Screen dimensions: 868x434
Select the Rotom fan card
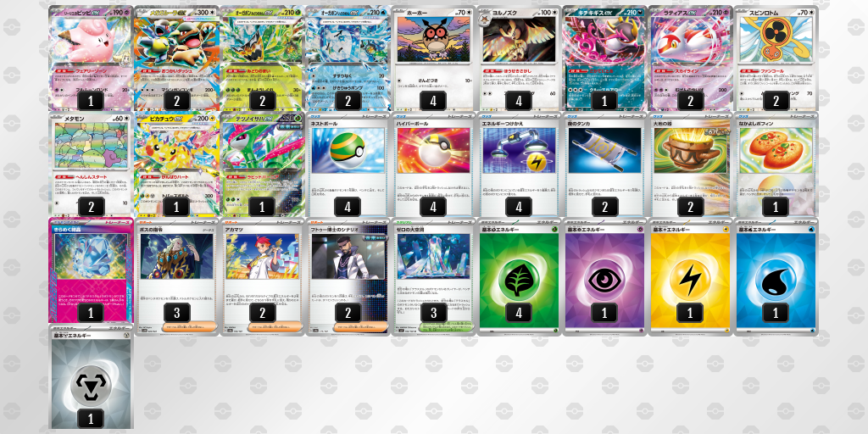click(x=776, y=58)
